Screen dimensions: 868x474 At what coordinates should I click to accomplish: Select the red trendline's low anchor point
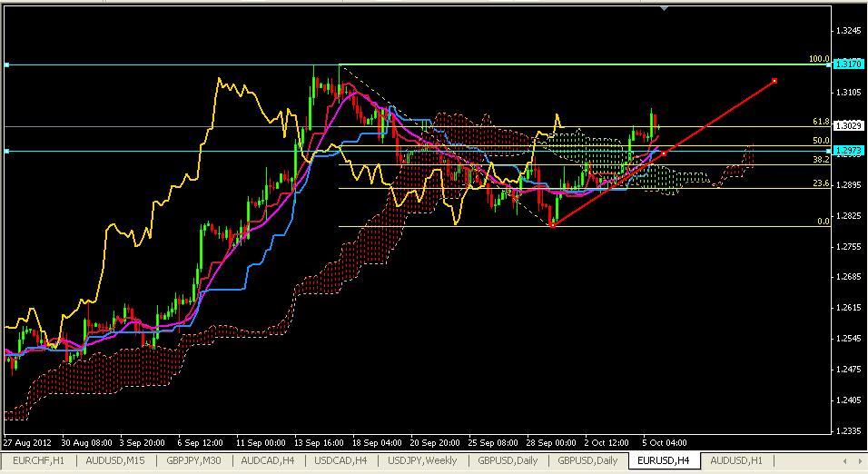point(552,225)
